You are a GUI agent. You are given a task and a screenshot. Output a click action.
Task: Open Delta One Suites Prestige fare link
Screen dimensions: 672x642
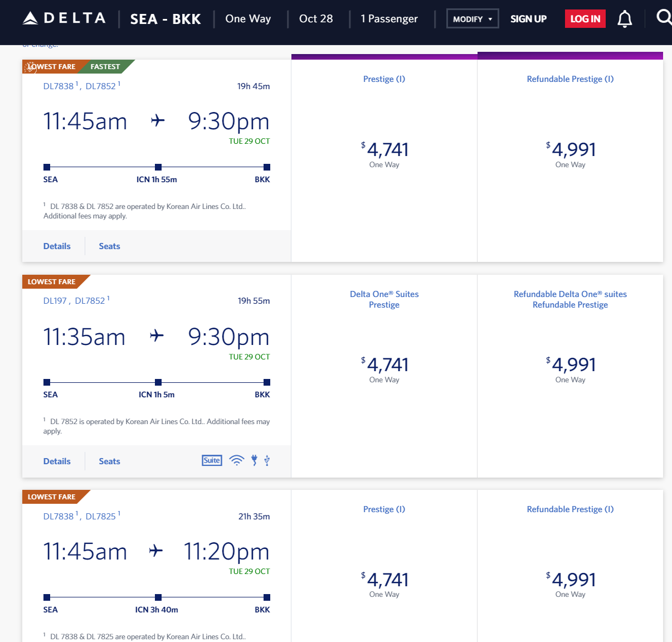pyautogui.click(x=384, y=299)
